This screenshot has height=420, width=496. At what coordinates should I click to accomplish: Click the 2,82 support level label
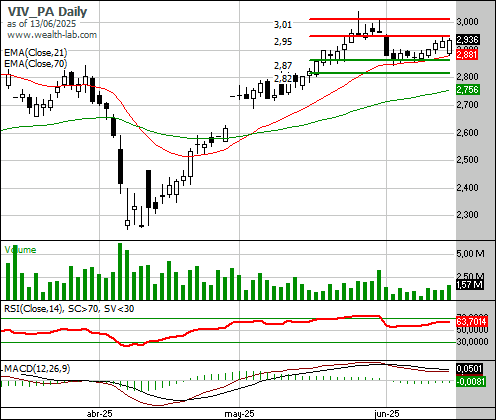point(283,79)
